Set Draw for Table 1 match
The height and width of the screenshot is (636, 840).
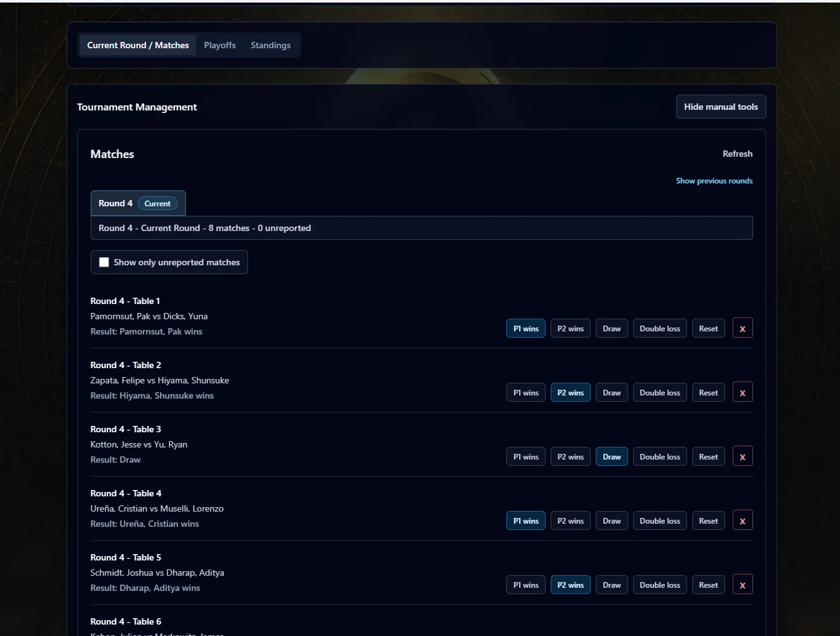click(x=612, y=328)
